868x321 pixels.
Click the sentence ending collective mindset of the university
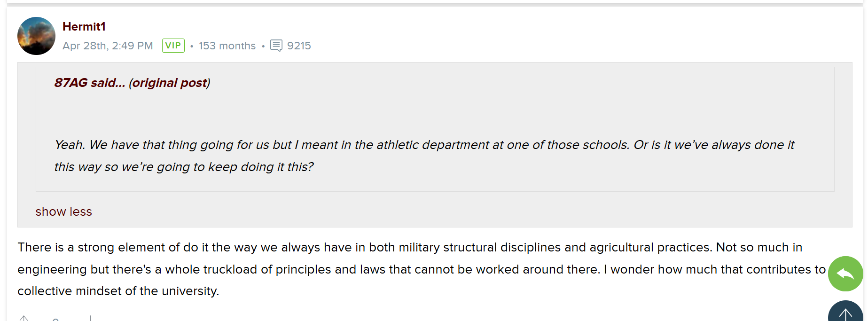118,291
